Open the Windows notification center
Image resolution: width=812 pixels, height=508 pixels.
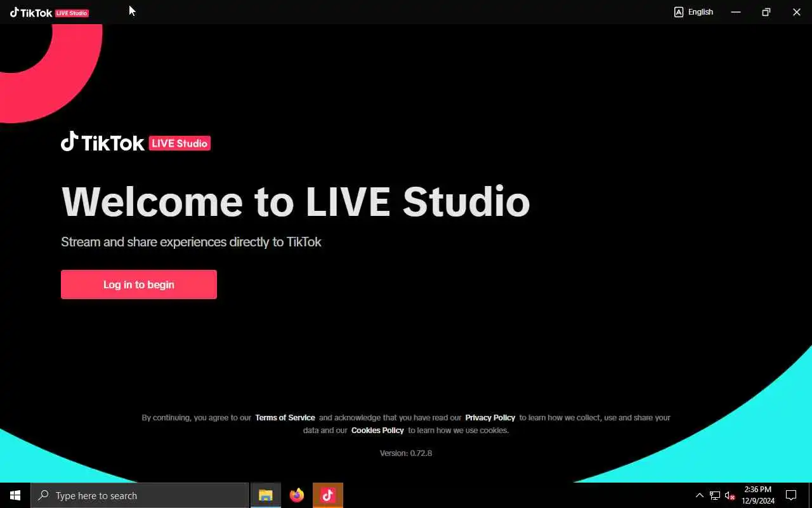(791, 495)
